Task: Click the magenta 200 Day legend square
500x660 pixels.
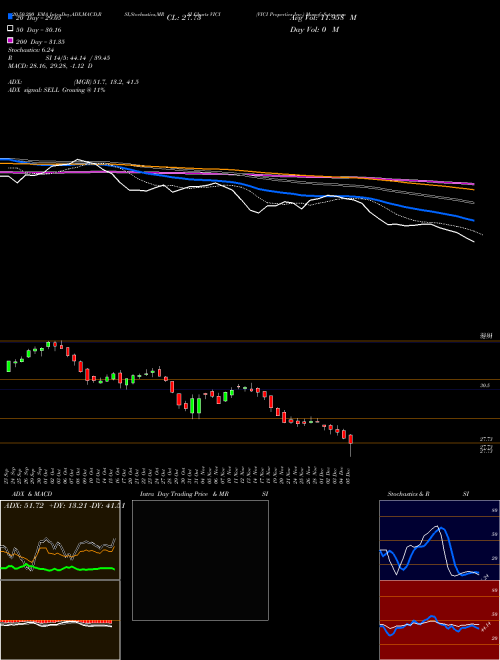Action: pos(10,40)
